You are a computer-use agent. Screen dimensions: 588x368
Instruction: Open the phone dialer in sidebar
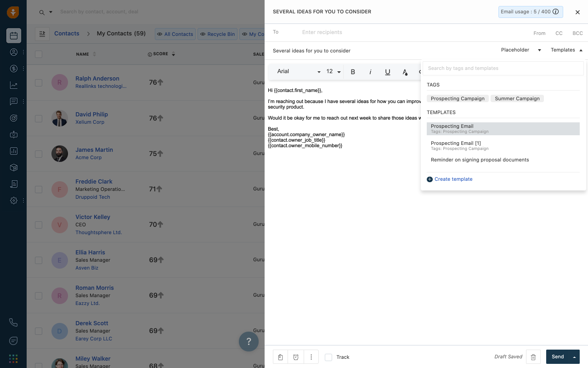click(13, 322)
